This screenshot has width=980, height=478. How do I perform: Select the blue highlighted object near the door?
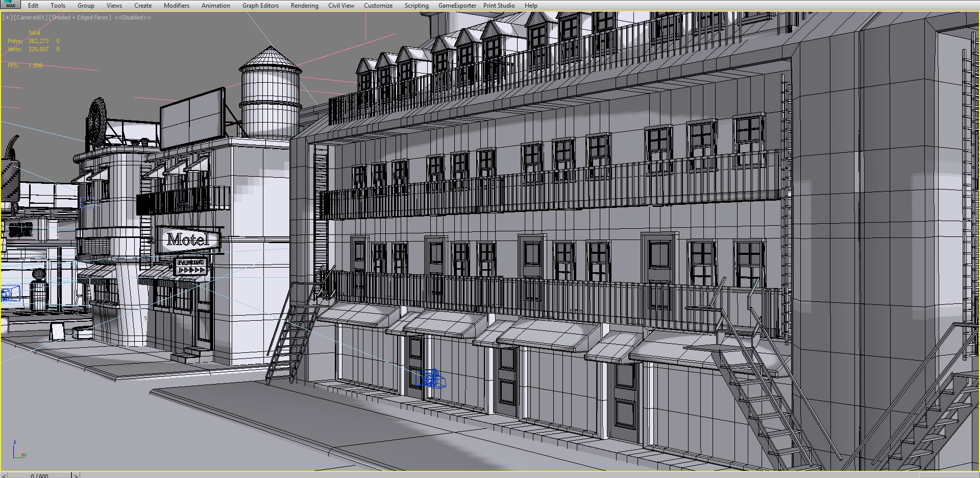coord(431,379)
